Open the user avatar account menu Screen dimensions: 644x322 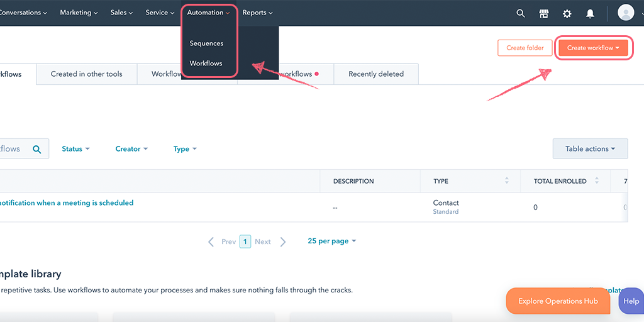tap(626, 13)
